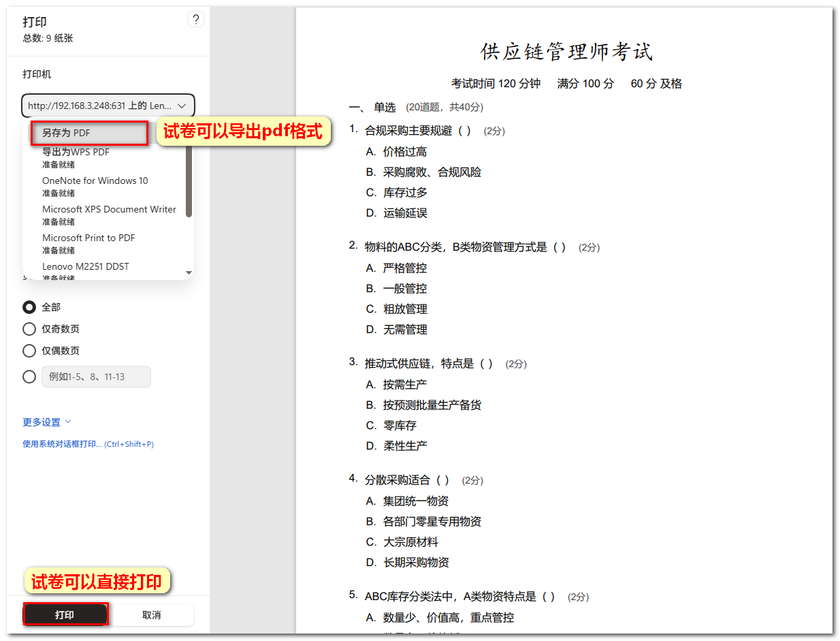Select the 仅偶数页 radio button

tap(29, 351)
